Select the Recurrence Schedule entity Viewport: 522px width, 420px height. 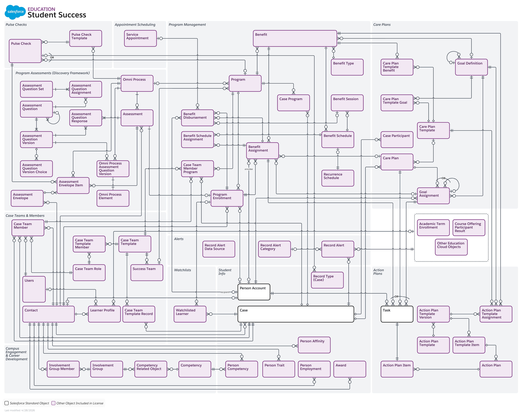tap(338, 178)
